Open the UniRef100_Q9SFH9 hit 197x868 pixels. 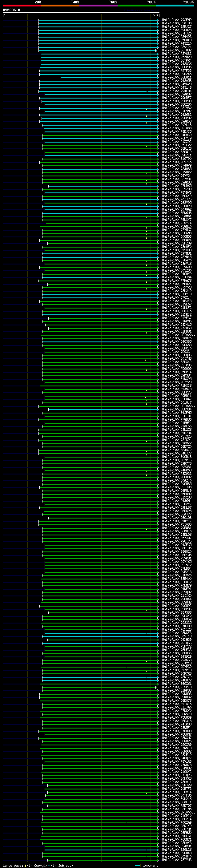pos(177,20)
